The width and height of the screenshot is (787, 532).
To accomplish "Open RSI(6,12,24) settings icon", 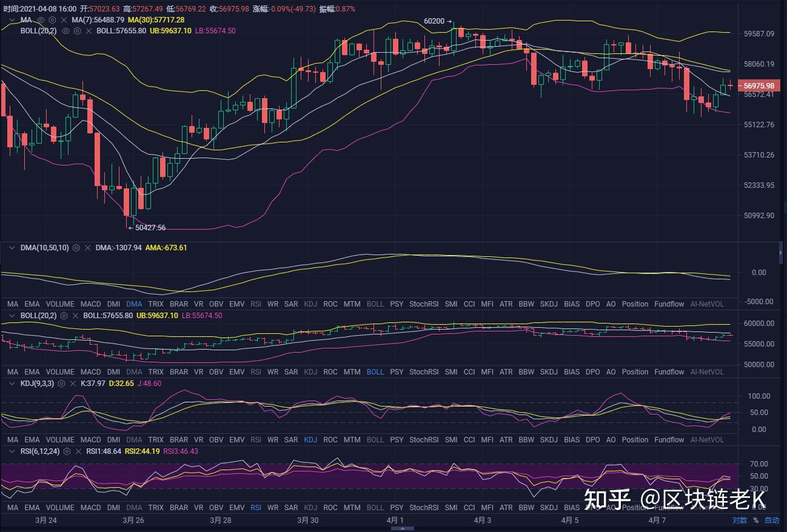I will tap(67, 451).
